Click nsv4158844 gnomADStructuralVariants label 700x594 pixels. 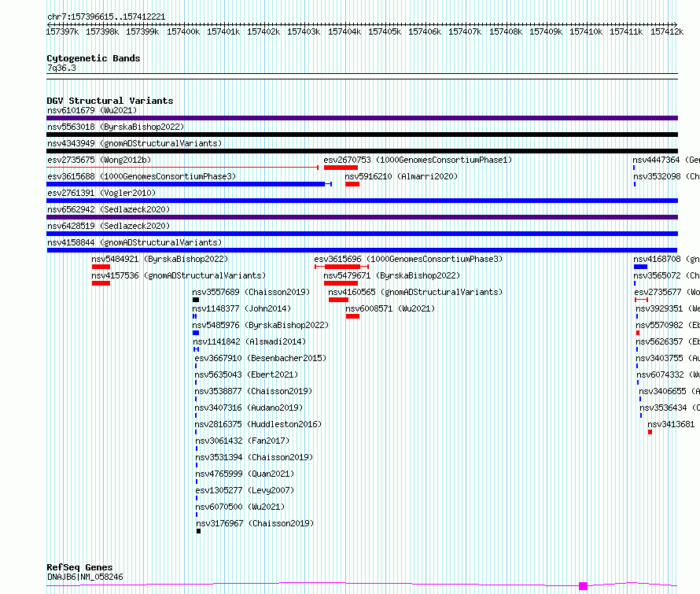pyautogui.click(x=134, y=242)
